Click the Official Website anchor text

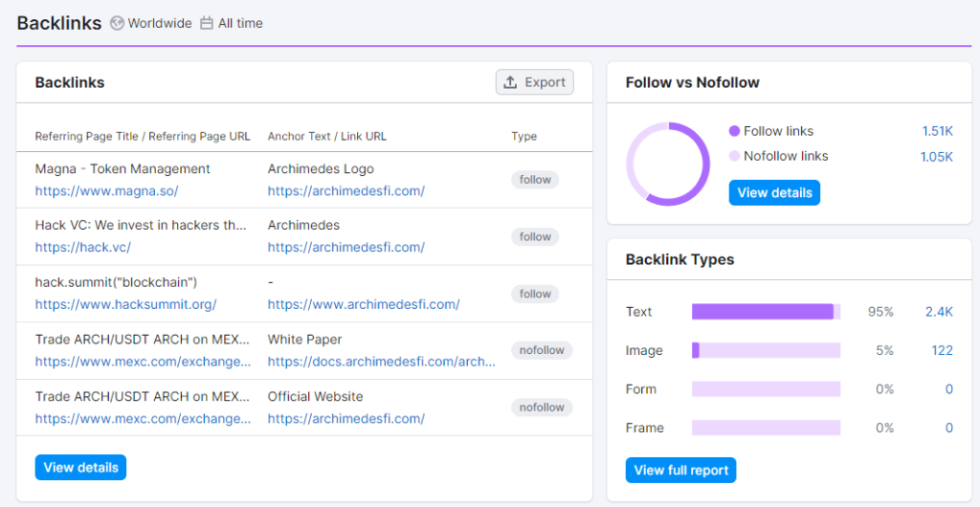coord(316,396)
